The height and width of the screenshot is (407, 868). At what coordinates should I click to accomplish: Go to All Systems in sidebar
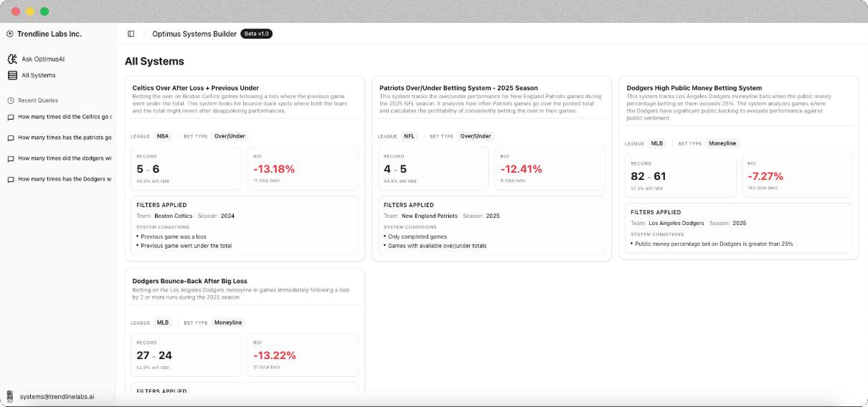coord(39,75)
